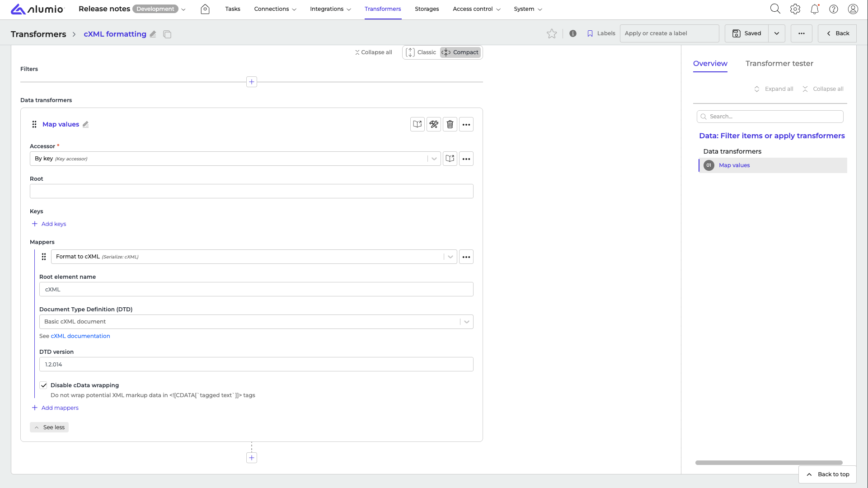Click the Labels bookmark icon

point(590,33)
